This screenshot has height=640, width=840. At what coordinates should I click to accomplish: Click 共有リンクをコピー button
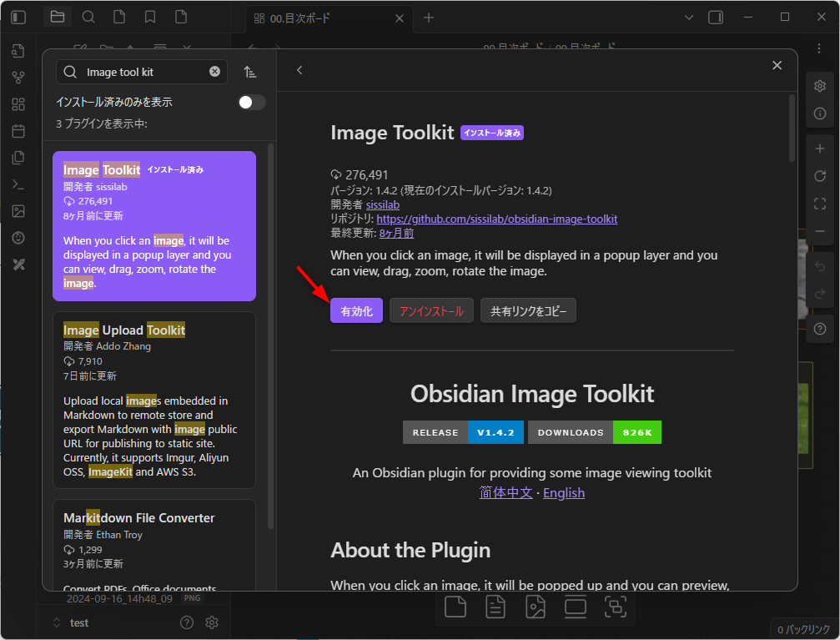pyautogui.click(x=528, y=311)
